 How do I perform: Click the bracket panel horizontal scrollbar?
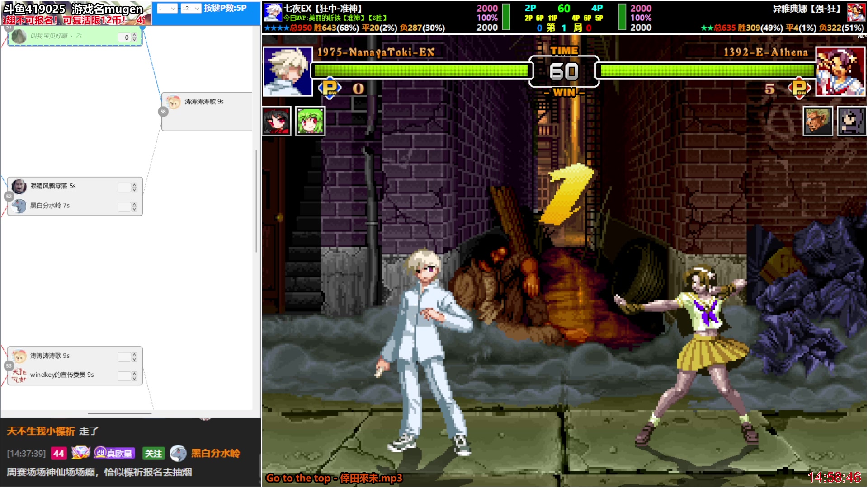120,413
